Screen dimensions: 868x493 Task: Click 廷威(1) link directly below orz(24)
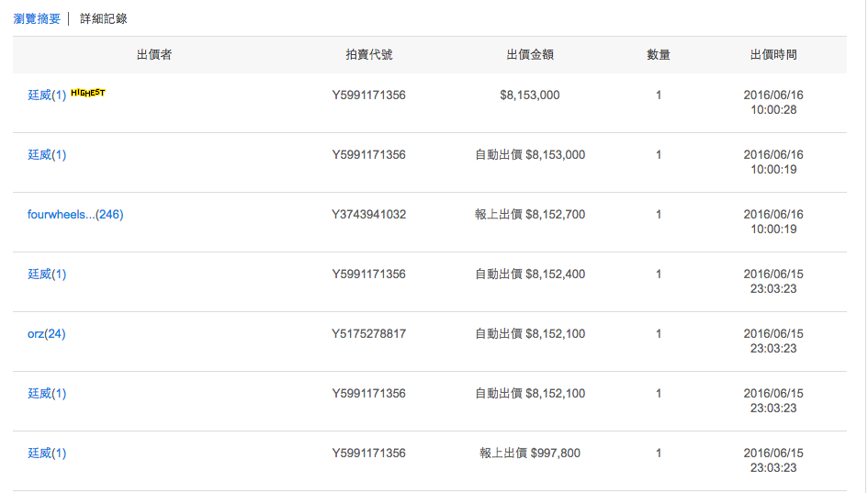[47, 394]
